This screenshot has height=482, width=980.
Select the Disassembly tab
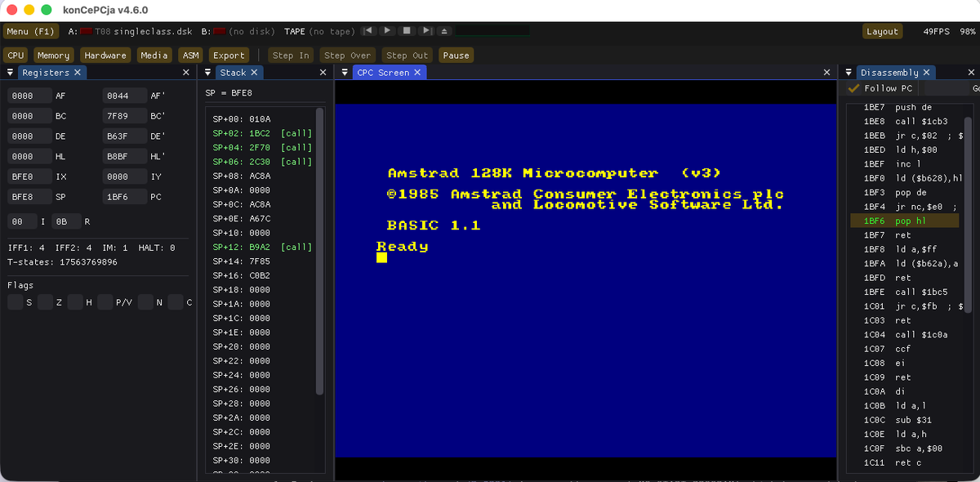click(x=889, y=73)
